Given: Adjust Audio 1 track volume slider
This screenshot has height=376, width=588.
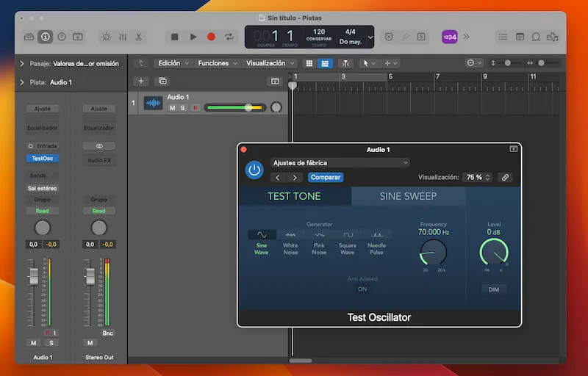Looking at the screenshot, I should click(x=234, y=108).
